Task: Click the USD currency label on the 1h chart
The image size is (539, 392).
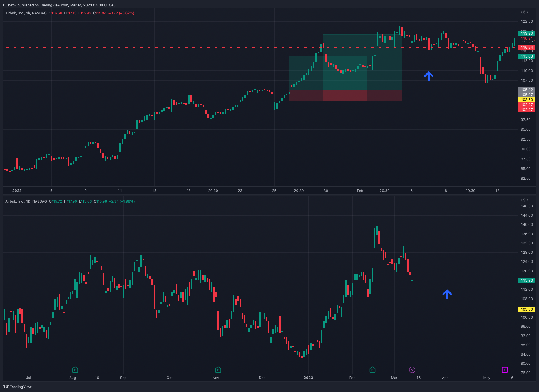Action: (524, 12)
